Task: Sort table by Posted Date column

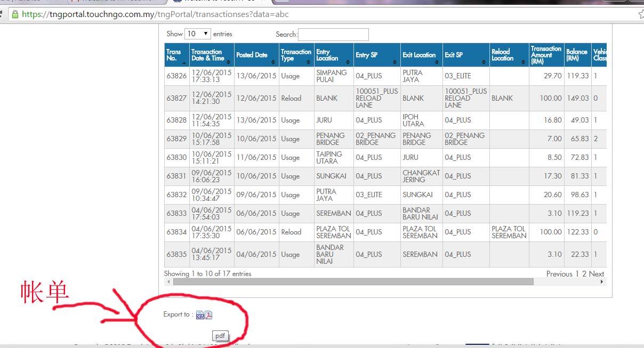Action: 256,55
